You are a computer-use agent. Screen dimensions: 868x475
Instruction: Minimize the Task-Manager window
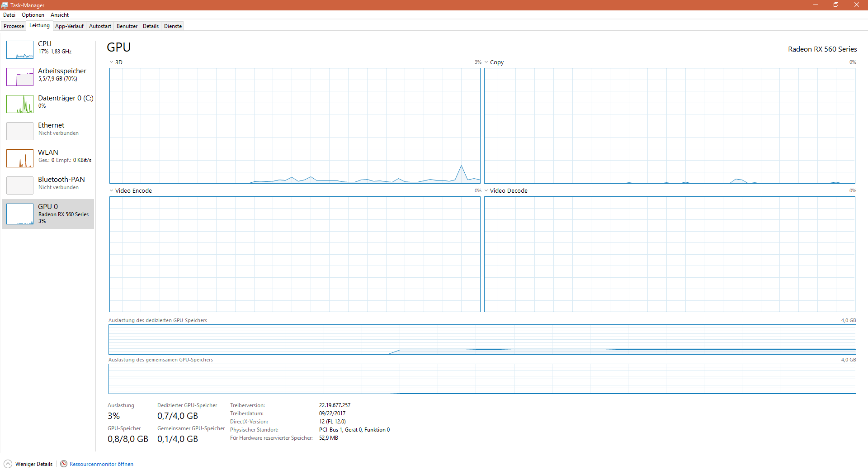pos(816,5)
